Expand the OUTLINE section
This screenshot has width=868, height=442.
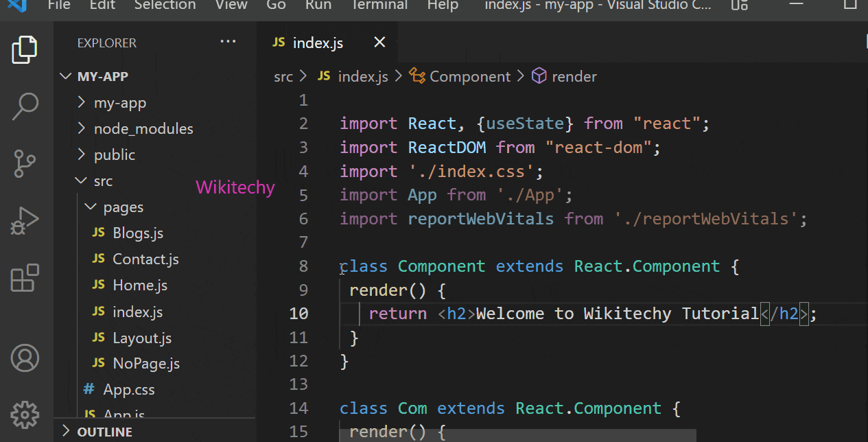point(104,432)
